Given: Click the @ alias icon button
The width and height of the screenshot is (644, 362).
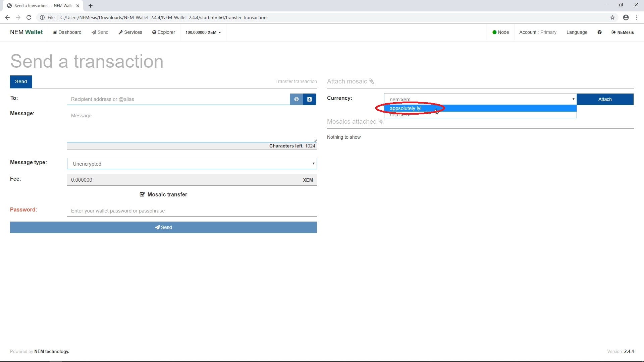Looking at the screenshot, I should [x=296, y=99].
